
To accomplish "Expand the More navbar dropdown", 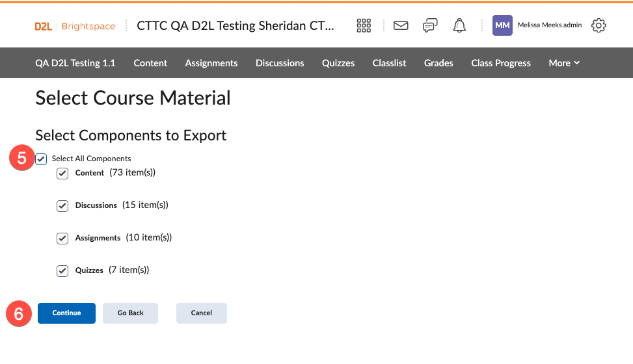I will [563, 63].
